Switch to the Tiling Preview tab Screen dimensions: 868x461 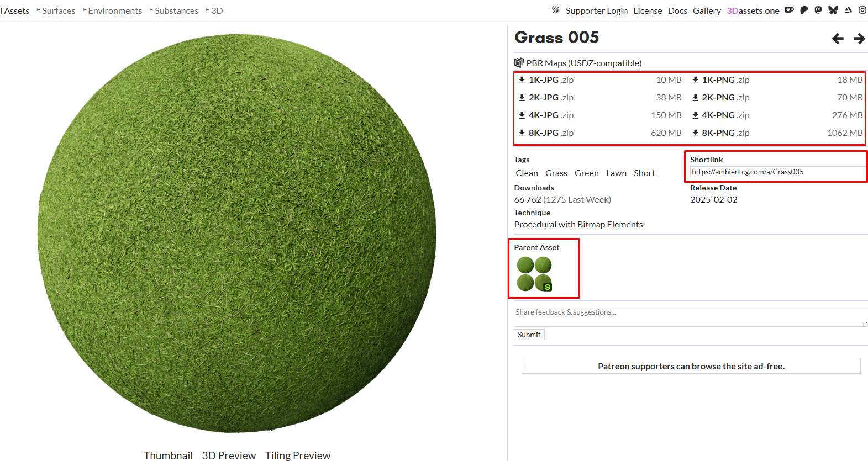297,455
